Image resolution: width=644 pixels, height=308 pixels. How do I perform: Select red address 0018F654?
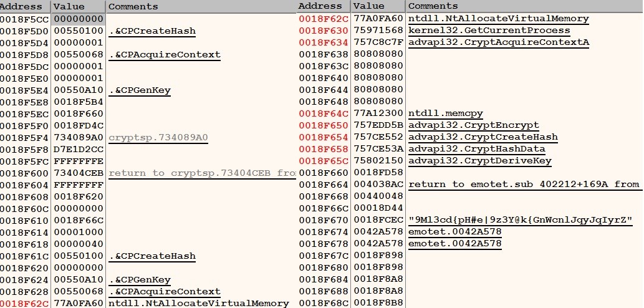point(324,137)
